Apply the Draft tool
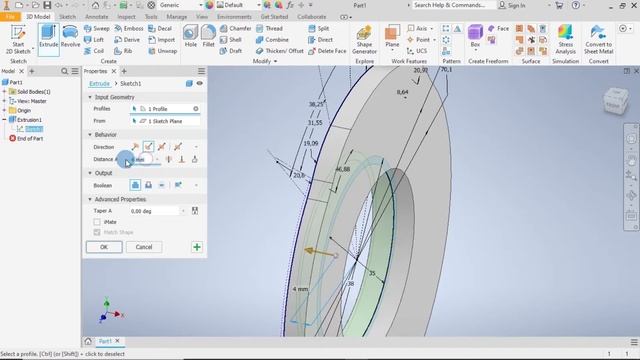The height and width of the screenshot is (360, 640). [231, 51]
